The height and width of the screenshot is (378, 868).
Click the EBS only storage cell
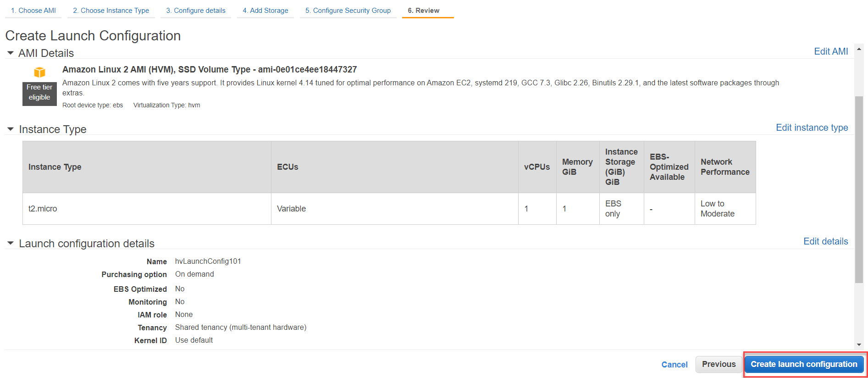click(x=621, y=209)
